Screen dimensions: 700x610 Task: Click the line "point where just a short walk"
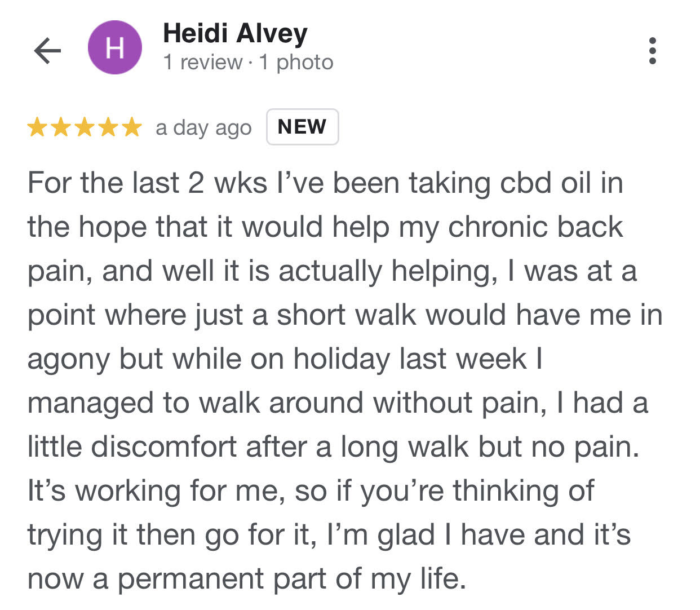[x=345, y=315]
